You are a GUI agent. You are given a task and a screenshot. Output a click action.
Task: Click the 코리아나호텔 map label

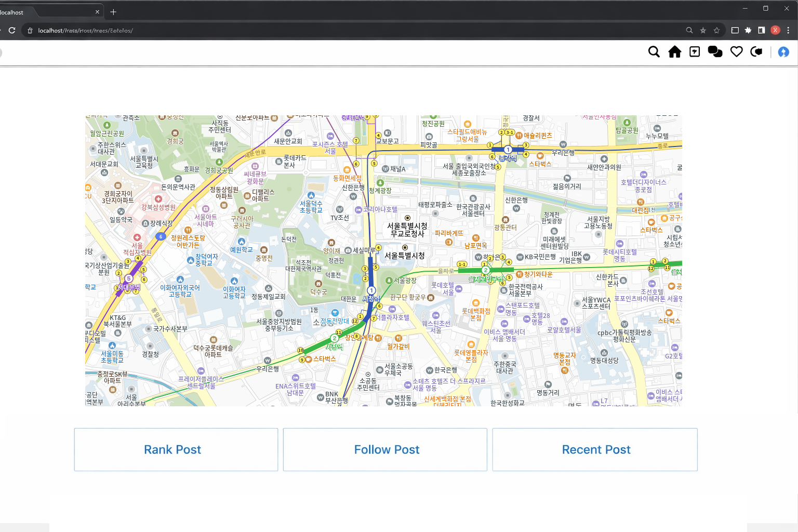[x=380, y=209]
